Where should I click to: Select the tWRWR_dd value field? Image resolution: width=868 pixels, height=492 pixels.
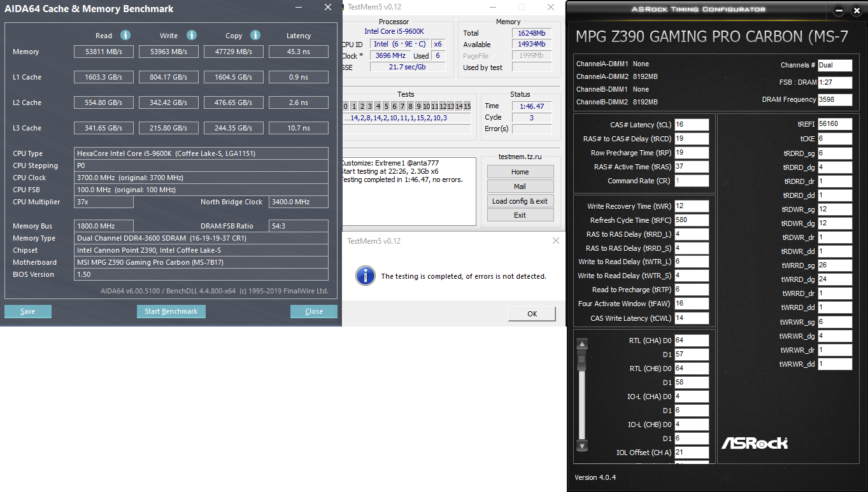(835, 364)
